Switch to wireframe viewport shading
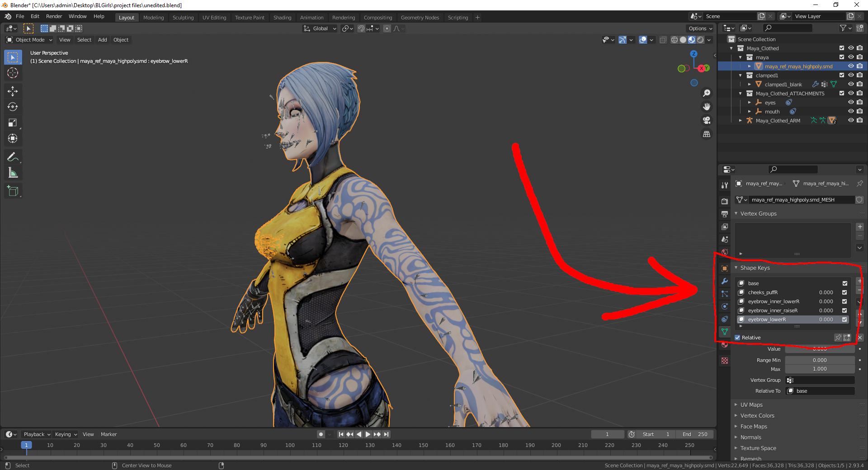 point(675,40)
